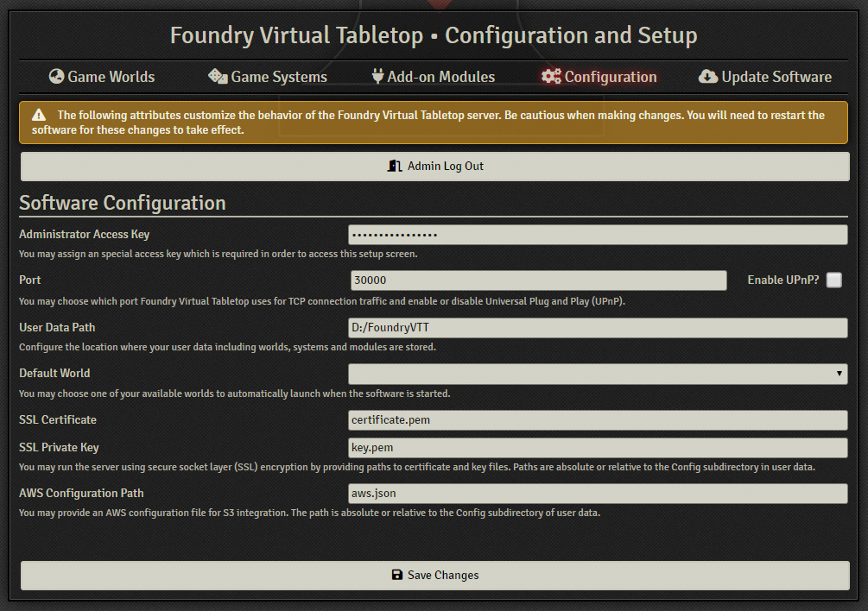Click the floppy disk icon on Save Changes
This screenshot has width=868, height=611.
(397, 575)
